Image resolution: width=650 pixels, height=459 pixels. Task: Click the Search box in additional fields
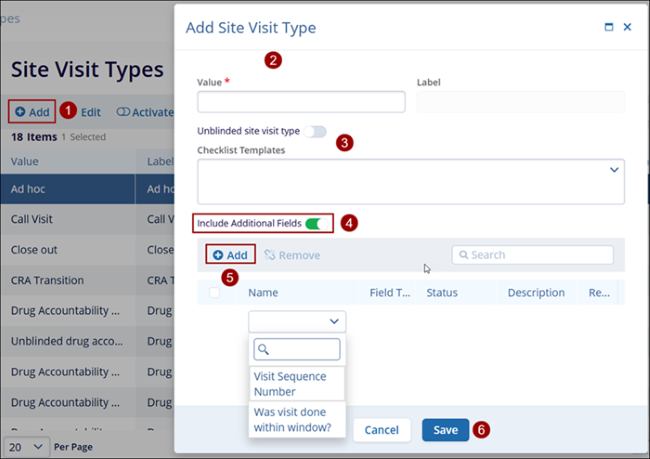532,255
